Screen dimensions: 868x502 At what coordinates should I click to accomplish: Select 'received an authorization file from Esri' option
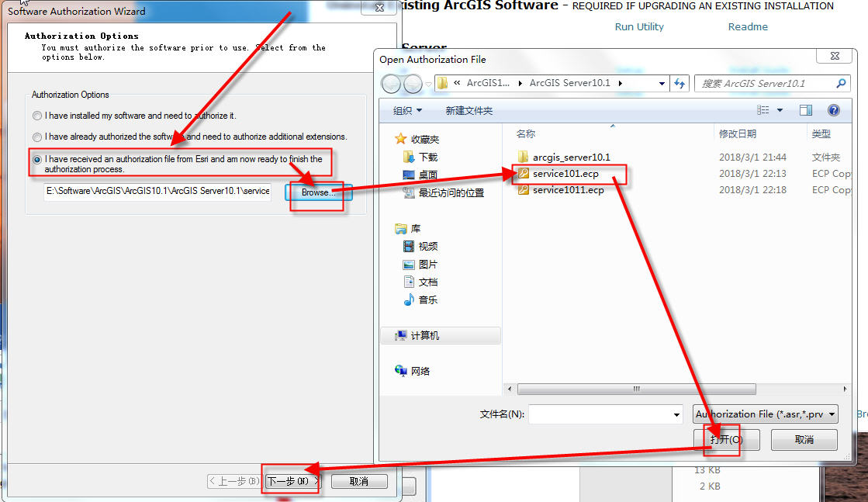click(37, 159)
